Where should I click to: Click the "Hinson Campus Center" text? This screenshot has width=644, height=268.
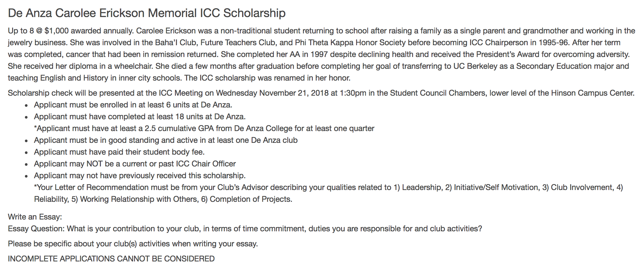[592, 93]
